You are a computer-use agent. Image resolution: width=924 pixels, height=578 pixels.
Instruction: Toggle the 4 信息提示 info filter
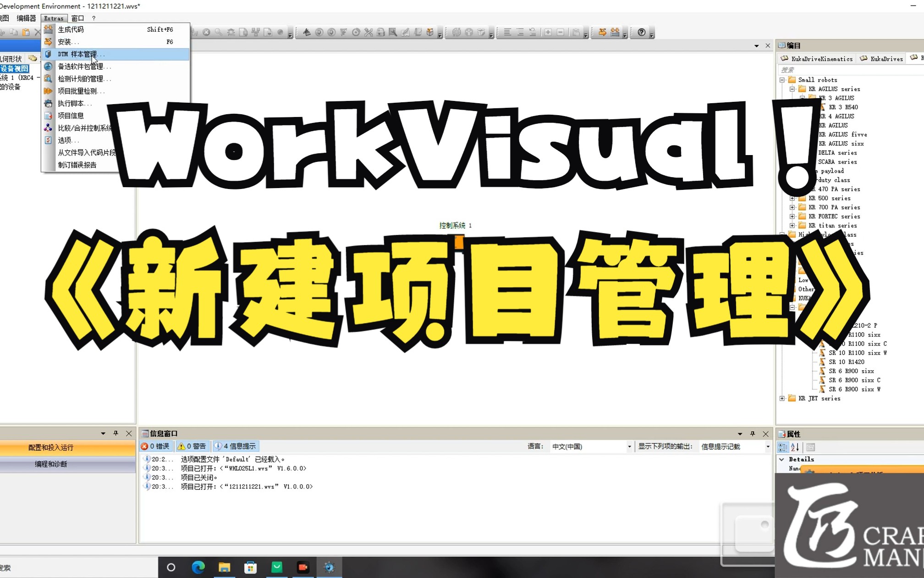pyautogui.click(x=236, y=446)
